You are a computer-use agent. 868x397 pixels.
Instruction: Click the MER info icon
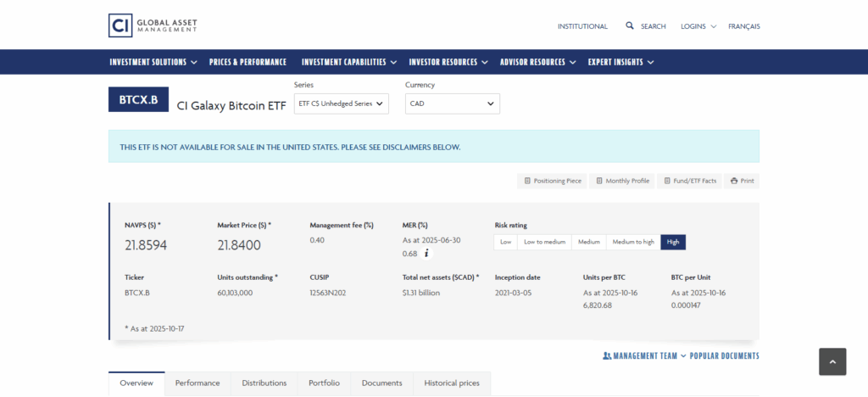[x=426, y=254]
